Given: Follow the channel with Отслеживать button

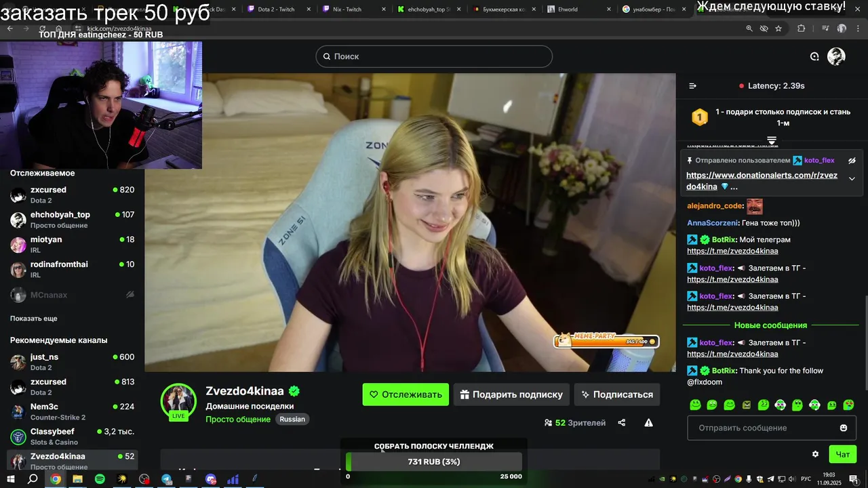Looking at the screenshot, I should coord(406,394).
